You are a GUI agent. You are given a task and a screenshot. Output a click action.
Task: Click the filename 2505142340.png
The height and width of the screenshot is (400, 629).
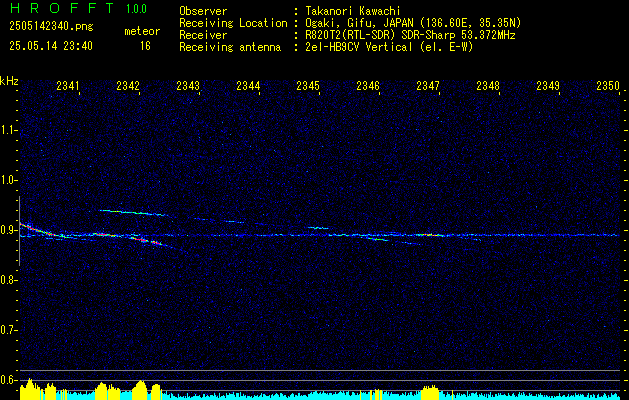click(51, 26)
